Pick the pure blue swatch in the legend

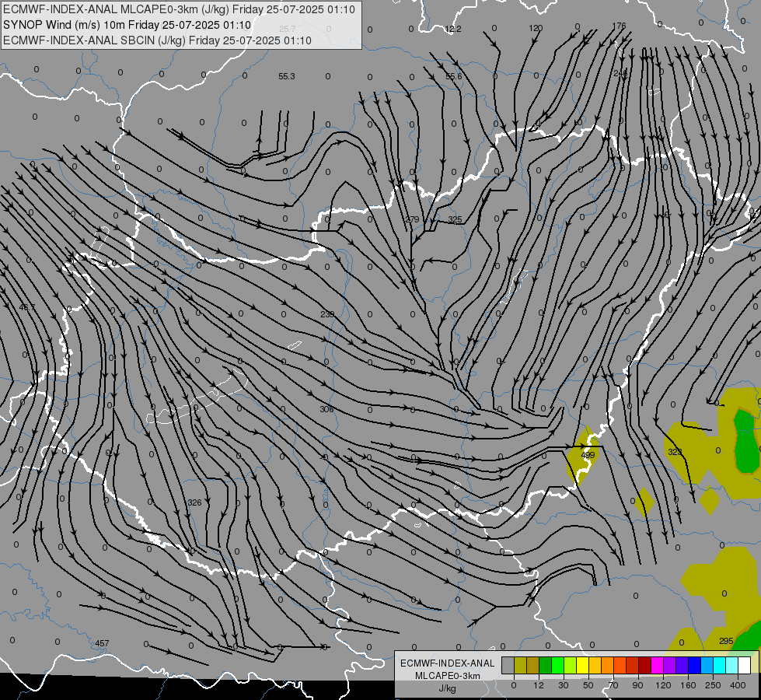[695, 666]
